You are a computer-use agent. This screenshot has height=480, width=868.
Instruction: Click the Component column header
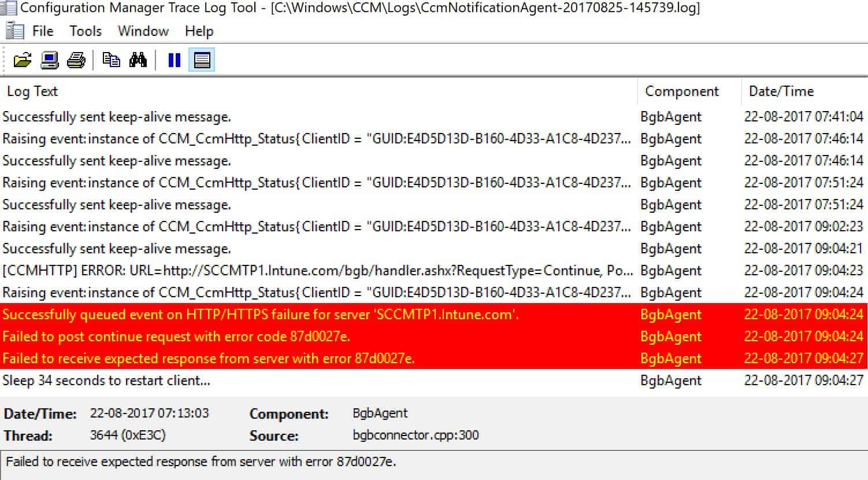pos(689,91)
